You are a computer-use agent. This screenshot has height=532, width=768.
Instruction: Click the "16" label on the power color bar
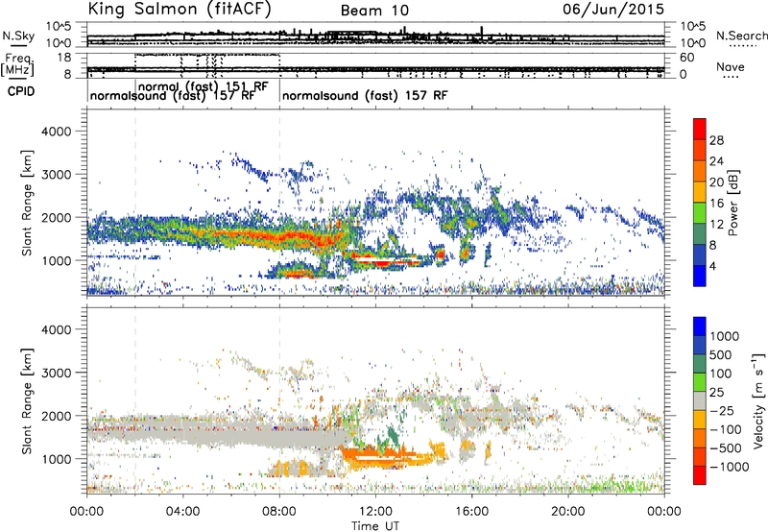716,204
